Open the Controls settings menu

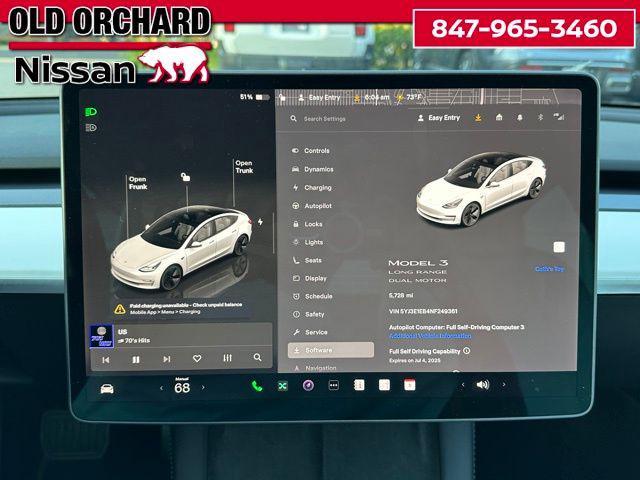311,151
